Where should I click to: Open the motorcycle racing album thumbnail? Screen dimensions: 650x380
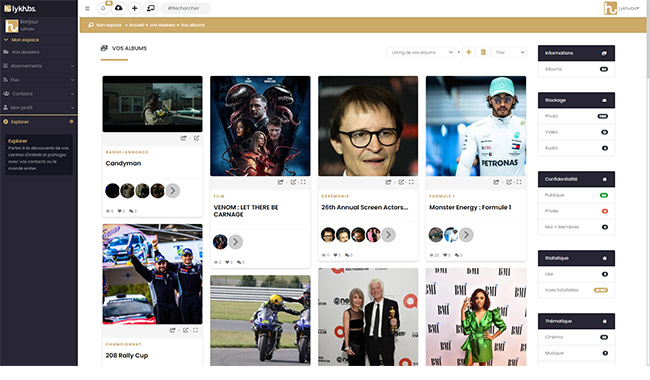(x=260, y=320)
